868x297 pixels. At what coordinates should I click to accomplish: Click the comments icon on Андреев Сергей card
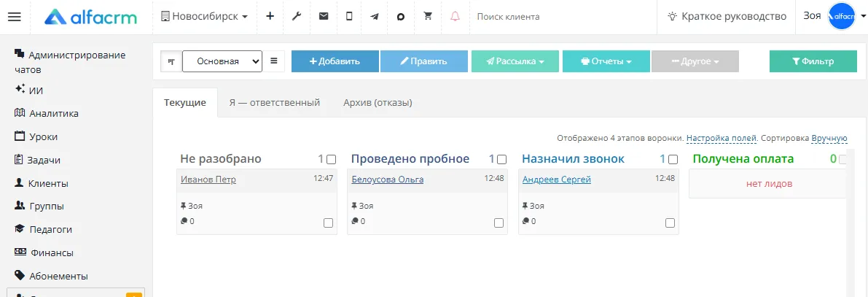tap(526, 220)
